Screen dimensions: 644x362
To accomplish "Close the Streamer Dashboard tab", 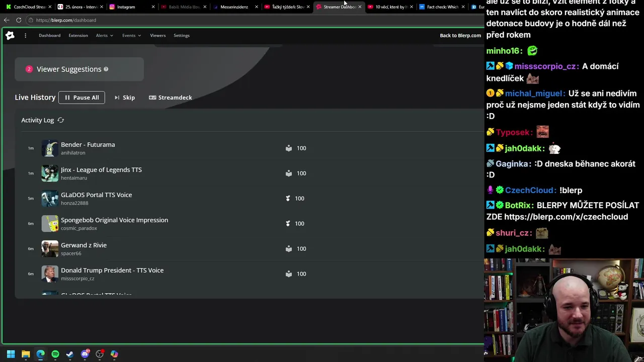I will [x=360, y=7].
